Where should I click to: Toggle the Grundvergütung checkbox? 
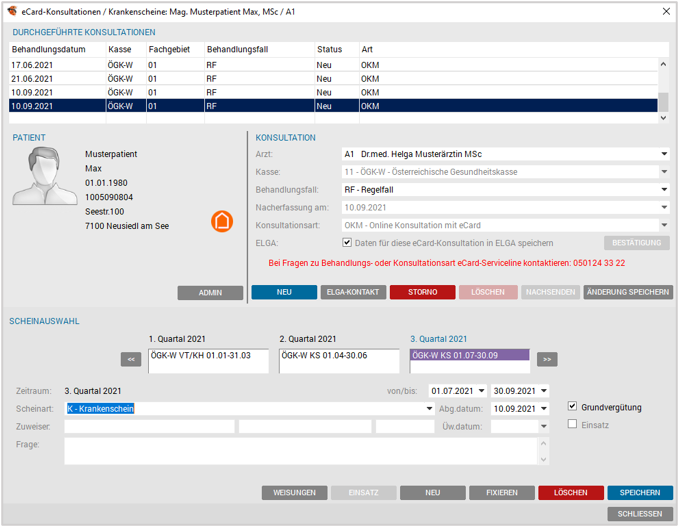(x=572, y=406)
